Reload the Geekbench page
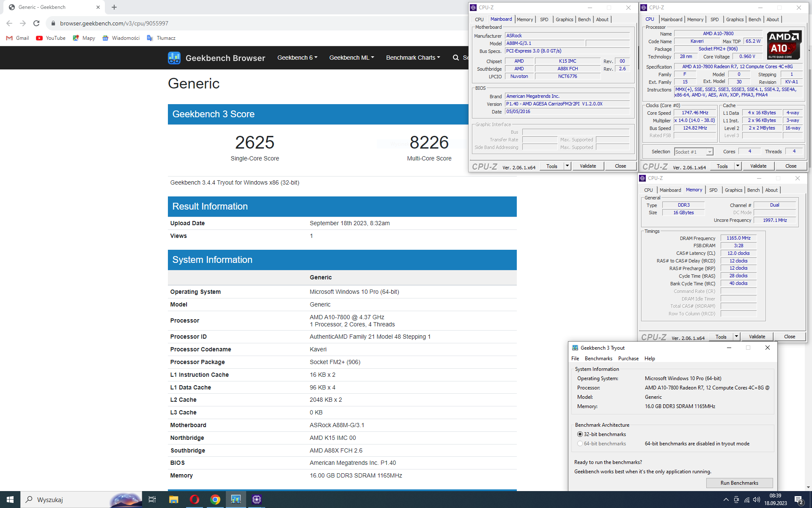 pyautogui.click(x=36, y=23)
